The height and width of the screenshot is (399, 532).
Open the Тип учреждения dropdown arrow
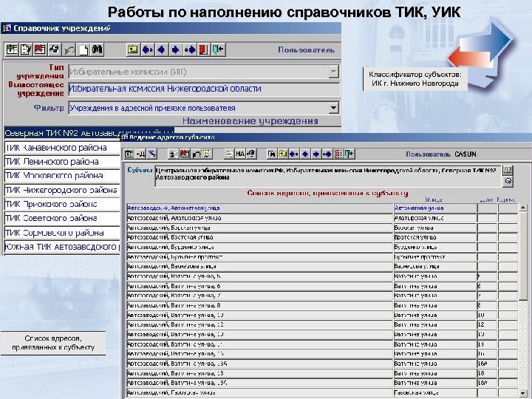(333, 72)
